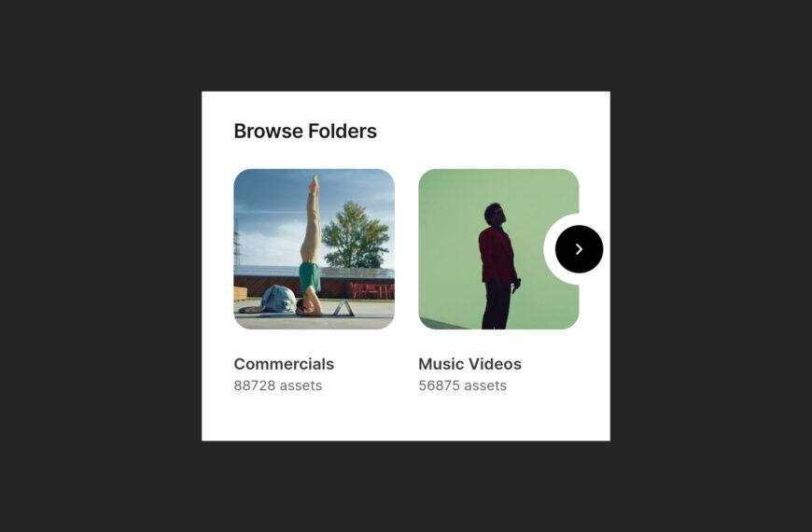The image size is (812, 532).
Task: Click the white chevron inside the black circle
Action: (579, 249)
